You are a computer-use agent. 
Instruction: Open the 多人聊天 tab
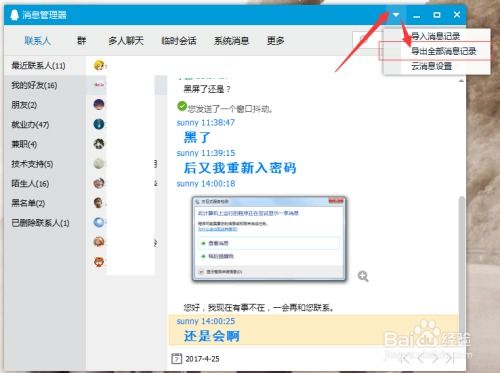pyautogui.click(x=126, y=41)
